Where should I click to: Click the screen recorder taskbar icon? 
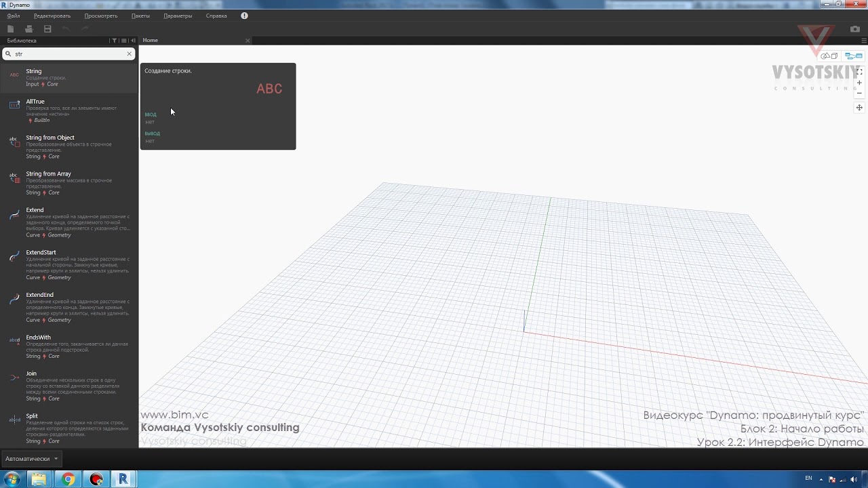coord(96,479)
